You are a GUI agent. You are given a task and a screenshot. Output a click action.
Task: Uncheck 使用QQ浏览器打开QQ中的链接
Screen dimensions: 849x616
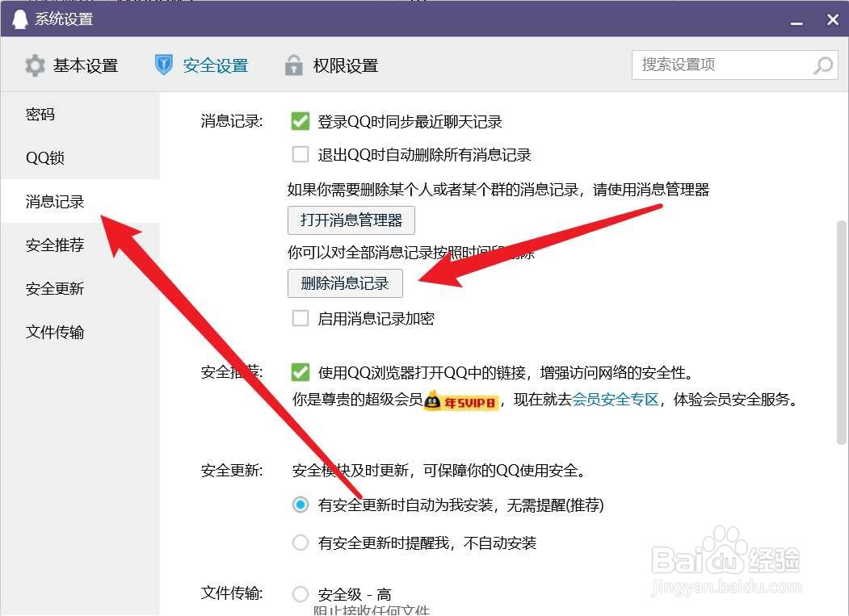(300, 372)
